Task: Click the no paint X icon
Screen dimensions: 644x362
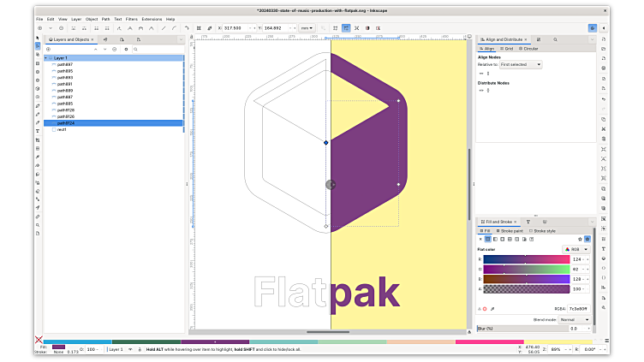Action: [480, 239]
